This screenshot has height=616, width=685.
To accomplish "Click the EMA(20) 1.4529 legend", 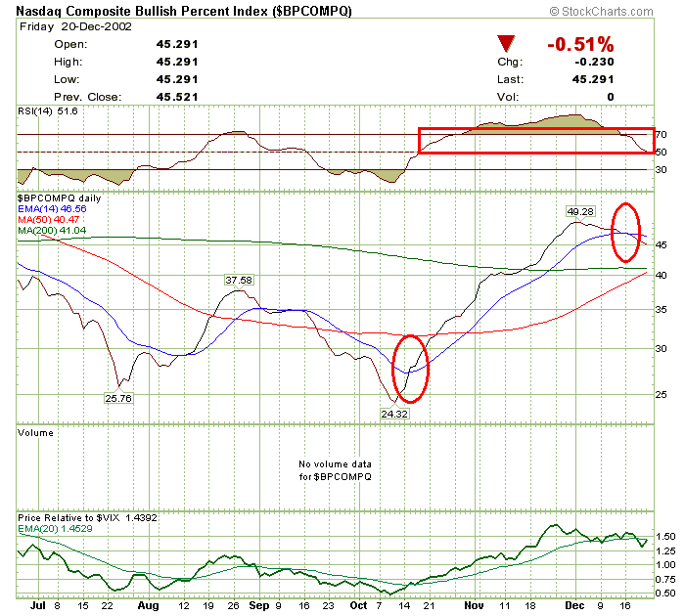I will [55, 529].
